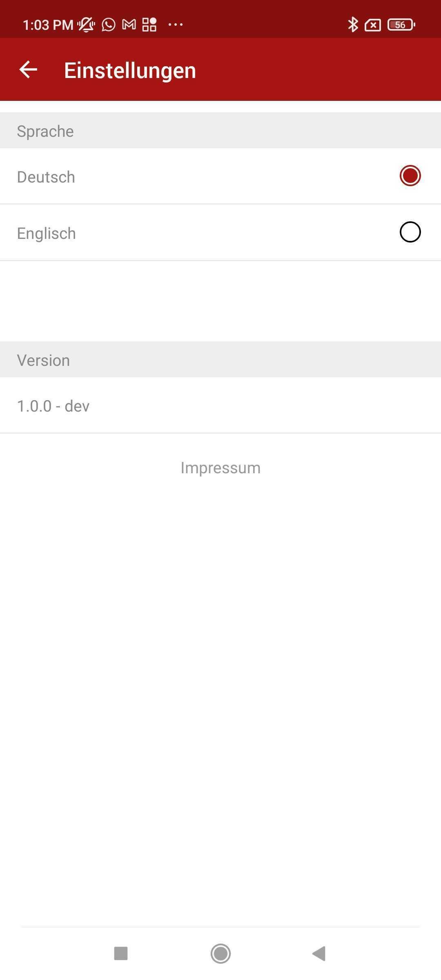Tap the Gmail notification icon

point(129,25)
